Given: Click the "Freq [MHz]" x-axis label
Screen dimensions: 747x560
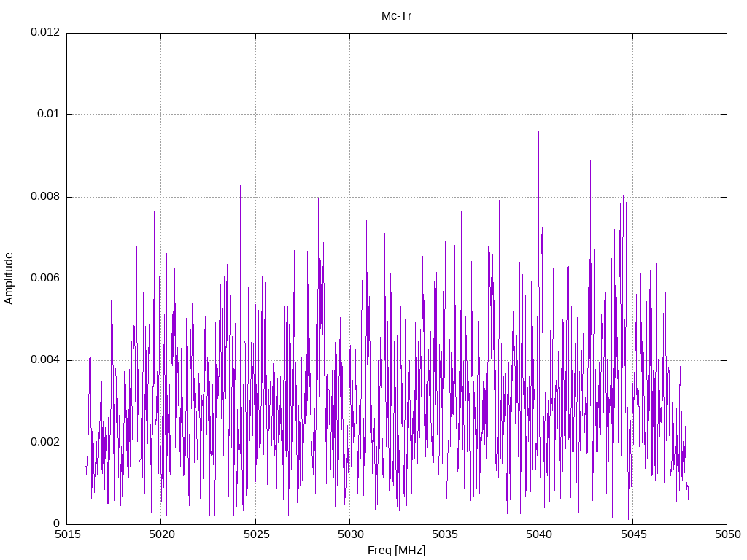Looking at the screenshot, I should pos(396,551).
